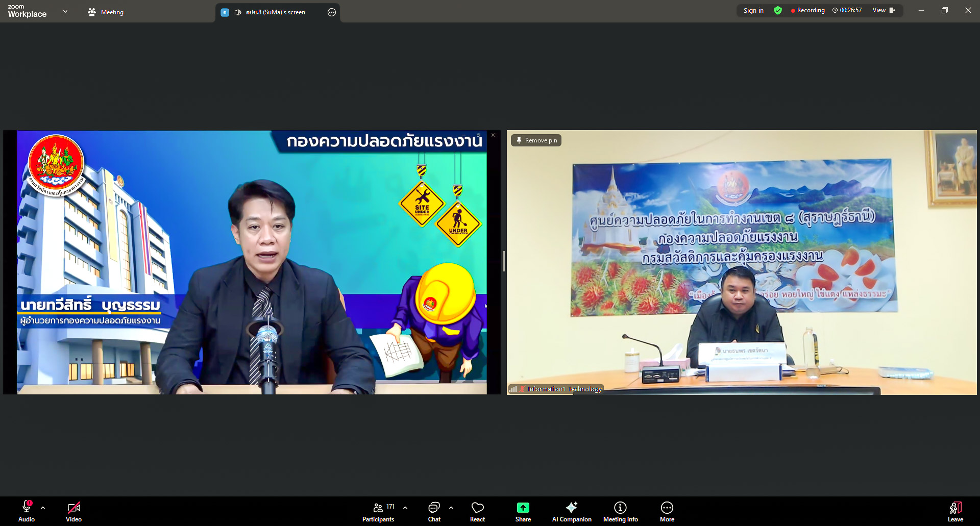The image size is (980, 526).
Task: Leave the meeting
Action: (955, 512)
